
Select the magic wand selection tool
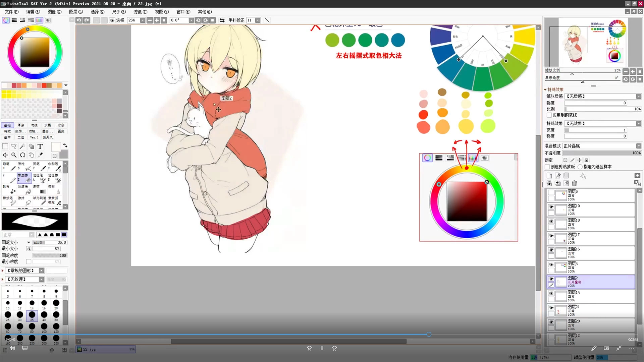(x=22, y=146)
